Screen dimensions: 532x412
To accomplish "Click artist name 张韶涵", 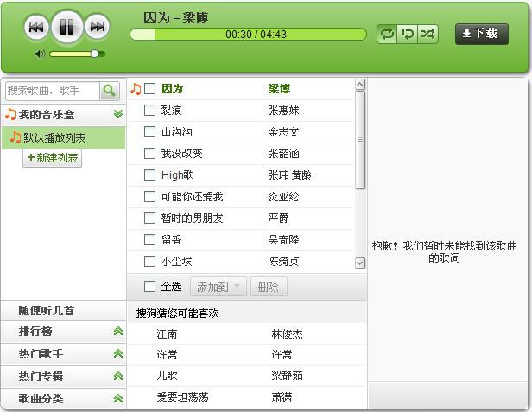I will pyautogui.click(x=283, y=154).
